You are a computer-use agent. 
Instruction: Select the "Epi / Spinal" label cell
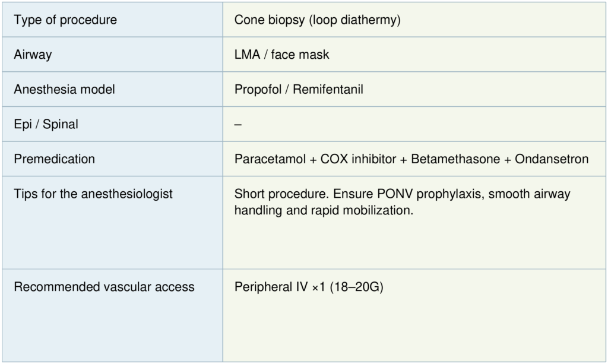pyautogui.click(x=46, y=125)
